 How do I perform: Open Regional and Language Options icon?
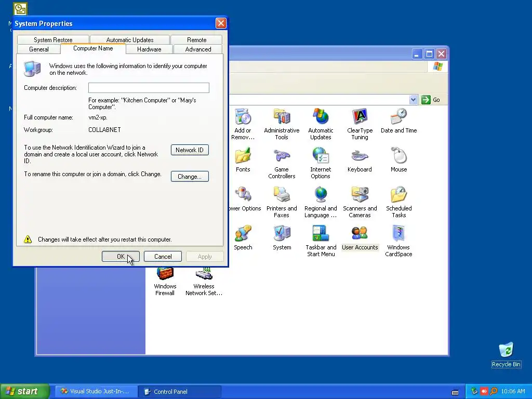click(321, 202)
